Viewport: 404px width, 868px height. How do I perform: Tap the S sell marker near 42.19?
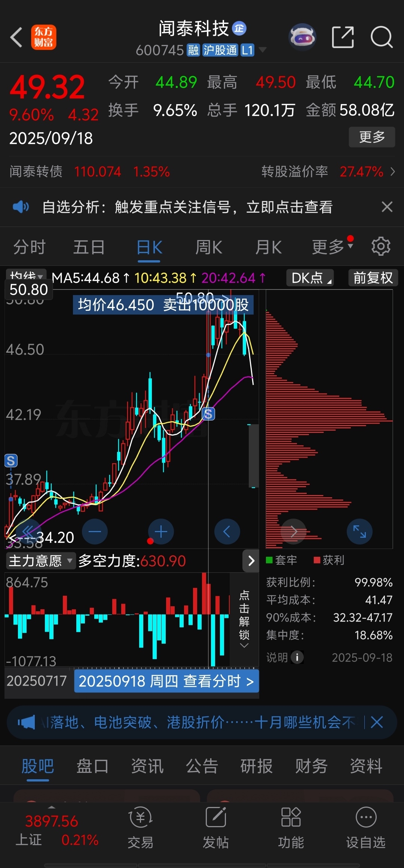[208, 414]
